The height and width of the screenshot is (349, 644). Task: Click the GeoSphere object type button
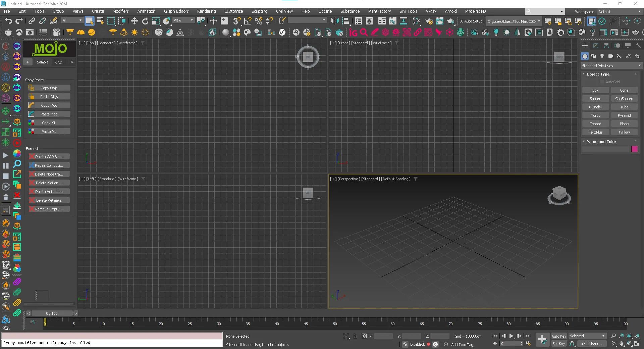click(x=624, y=99)
